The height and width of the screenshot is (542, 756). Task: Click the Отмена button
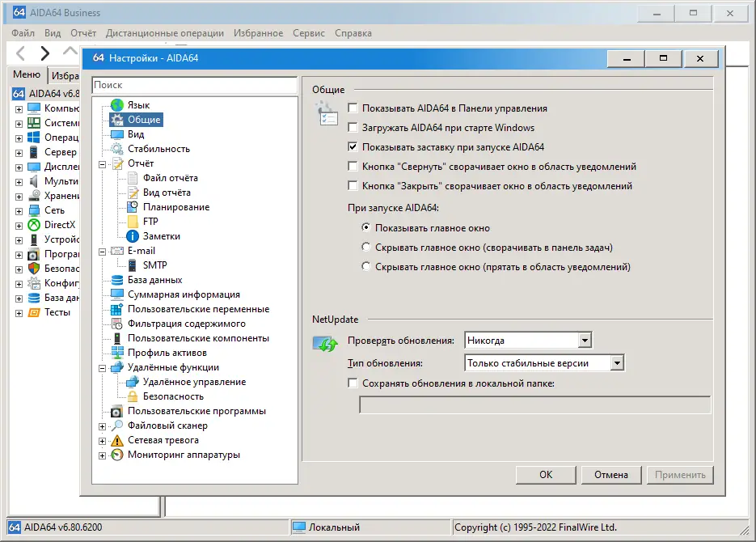611,475
